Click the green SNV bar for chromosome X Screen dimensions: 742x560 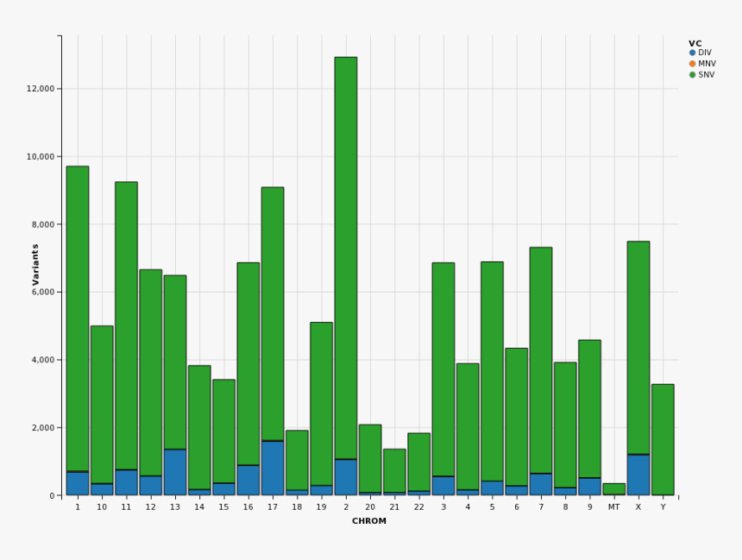638,348
